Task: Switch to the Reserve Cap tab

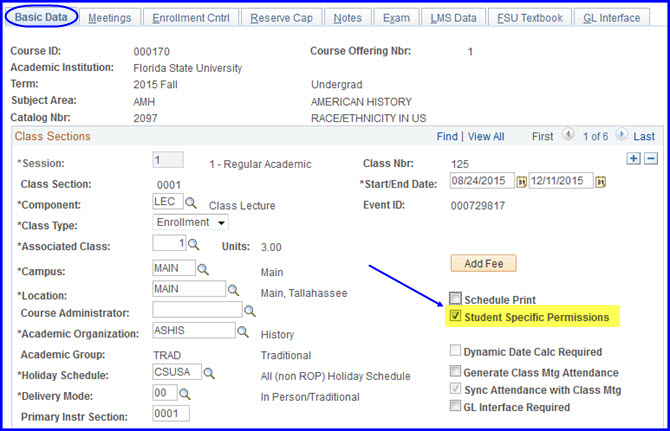Action: 281,18
